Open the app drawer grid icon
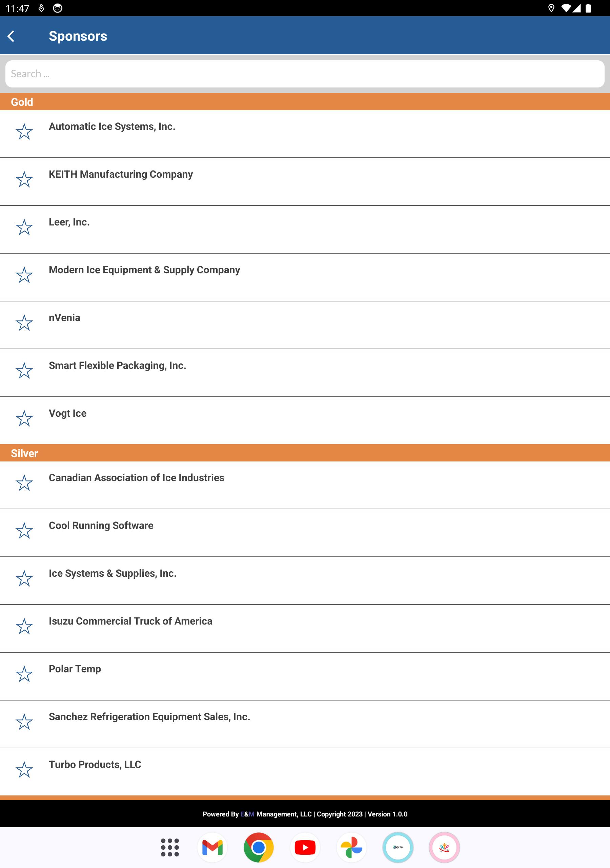610x868 pixels. [170, 847]
